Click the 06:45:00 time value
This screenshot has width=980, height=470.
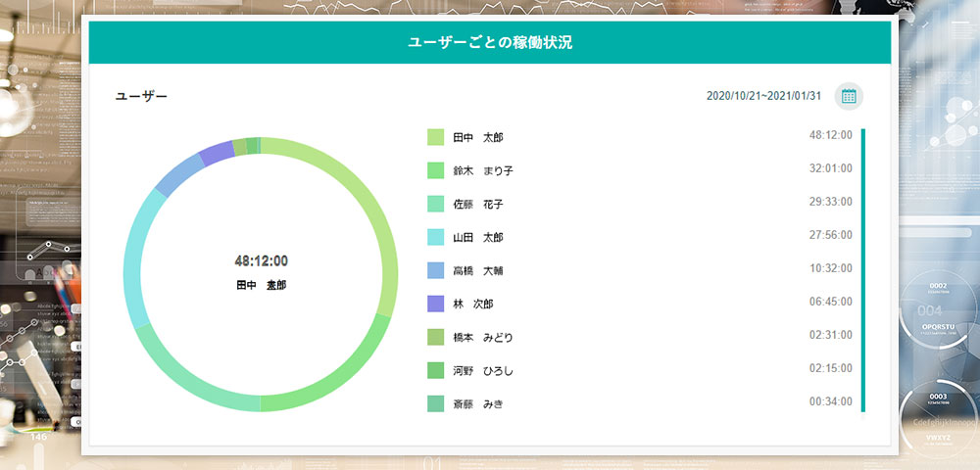(x=831, y=302)
